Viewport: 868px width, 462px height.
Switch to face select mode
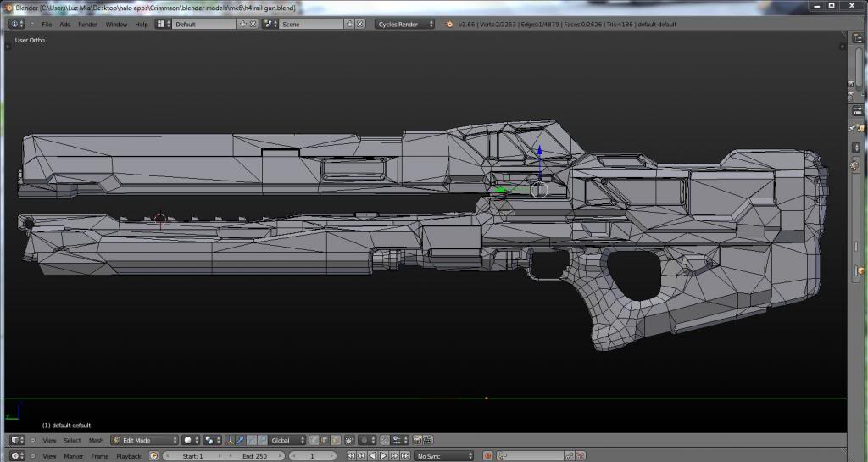pyautogui.click(x=336, y=441)
